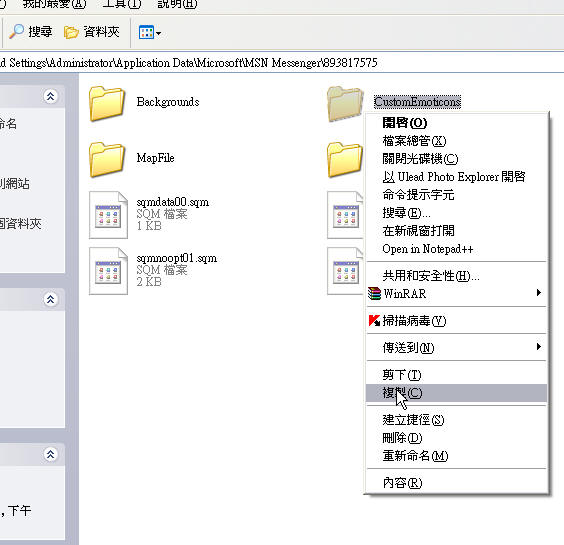Screen dimensions: 564x545
Task: Expand the 傳送到(N) submenu arrow
Action: pyautogui.click(x=538, y=346)
